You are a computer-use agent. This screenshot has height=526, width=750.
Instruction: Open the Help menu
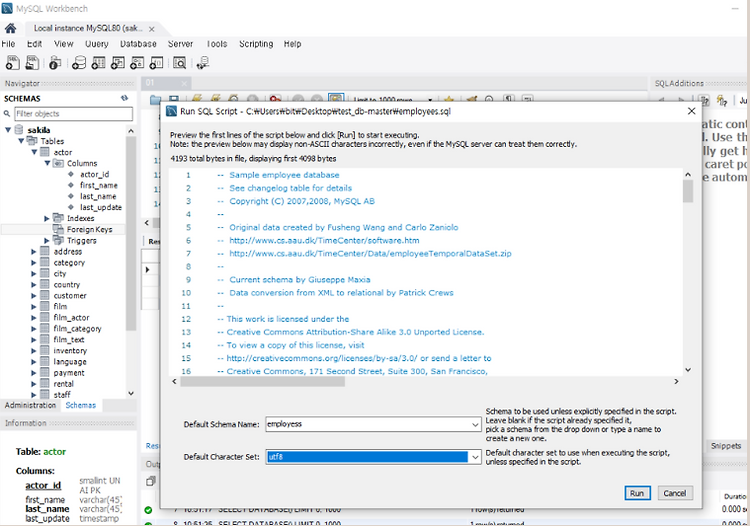pos(292,44)
